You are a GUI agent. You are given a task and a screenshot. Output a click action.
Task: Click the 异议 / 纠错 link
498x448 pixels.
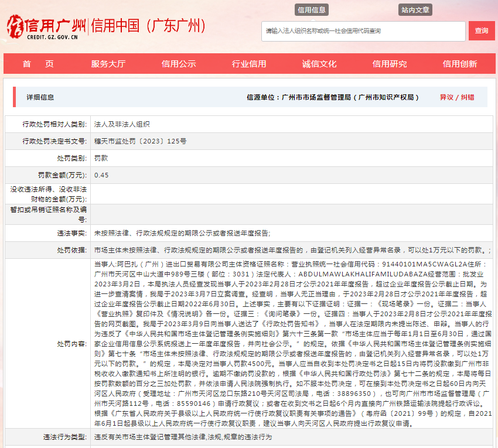point(457,97)
